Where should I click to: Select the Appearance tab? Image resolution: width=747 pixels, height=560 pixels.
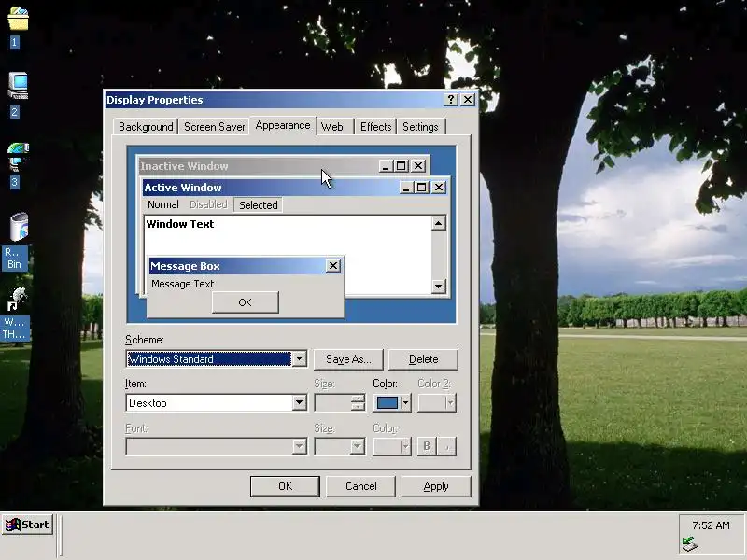283,125
